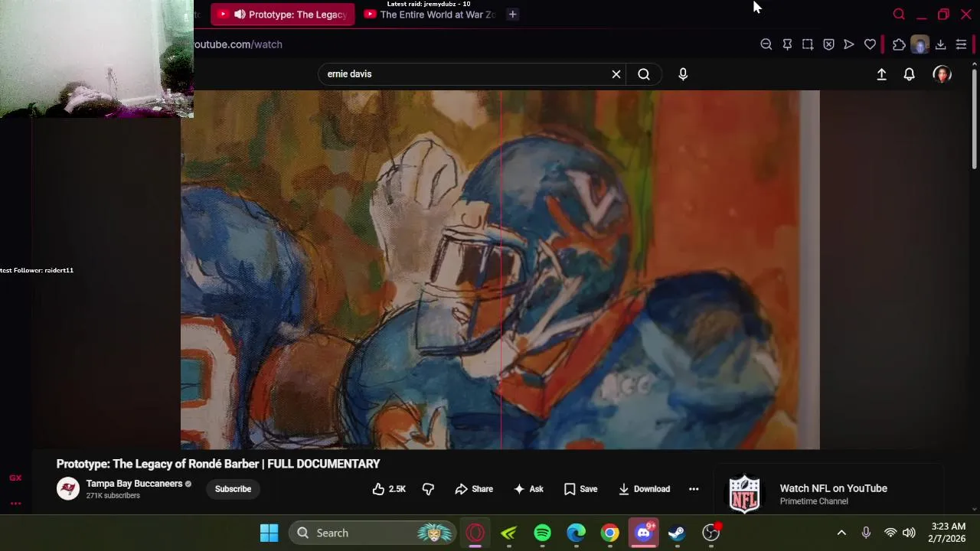Dislike the video with thumbs down
Image resolution: width=980 pixels, height=551 pixels.
pyautogui.click(x=428, y=489)
